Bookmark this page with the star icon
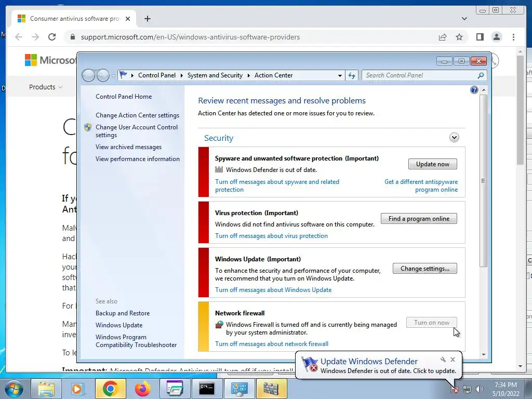532x399 pixels. click(x=459, y=37)
